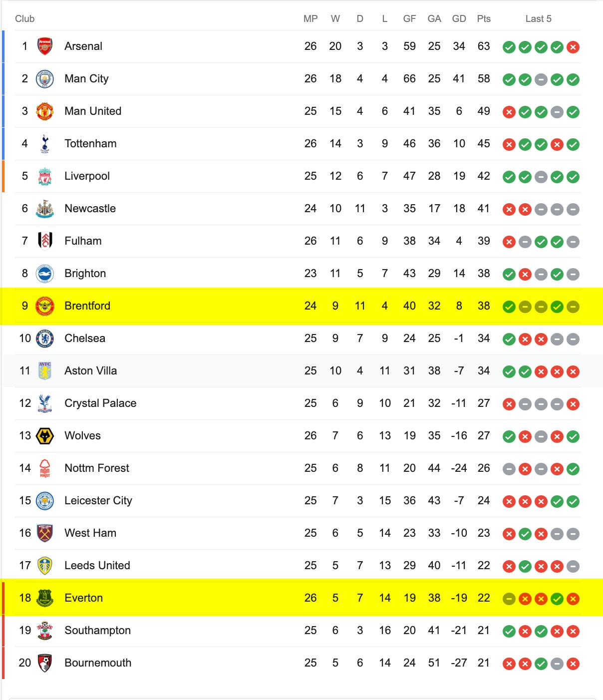The width and height of the screenshot is (603, 700).
Task: Select the Last 5 column header
Action: pyautogui.click(x=539, y=19)
